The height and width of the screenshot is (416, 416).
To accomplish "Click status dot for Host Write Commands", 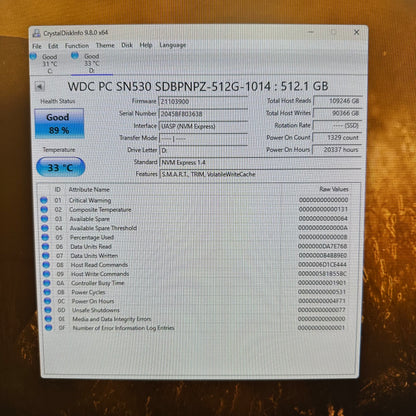I will point(46,274).
